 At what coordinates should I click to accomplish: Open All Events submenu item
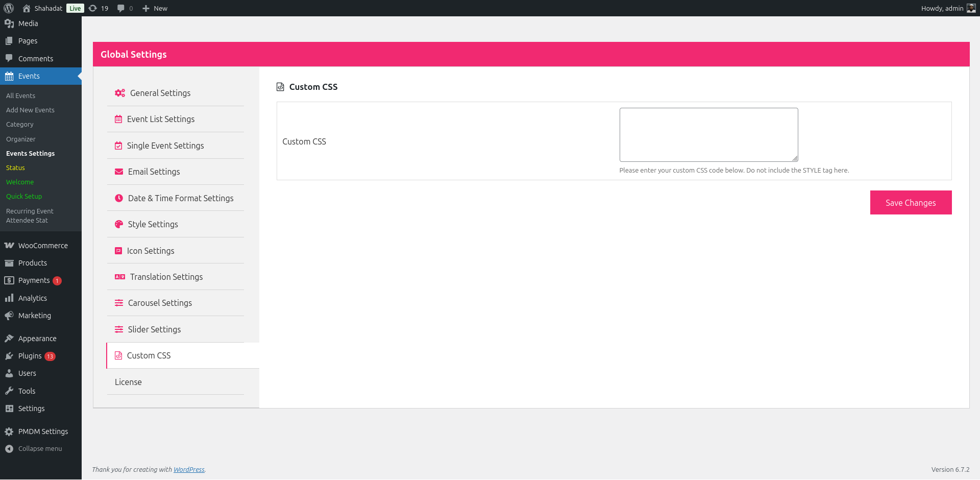click(20, 95)
